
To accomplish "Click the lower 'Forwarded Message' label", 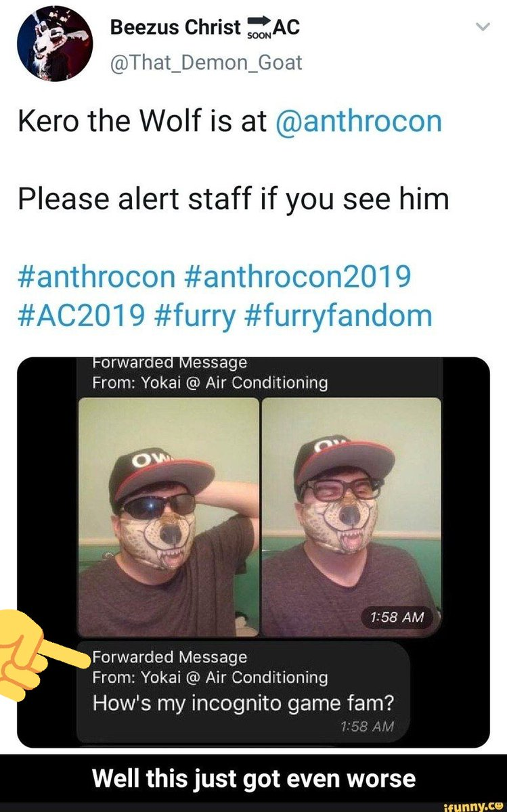I will (x=169, y=657).
